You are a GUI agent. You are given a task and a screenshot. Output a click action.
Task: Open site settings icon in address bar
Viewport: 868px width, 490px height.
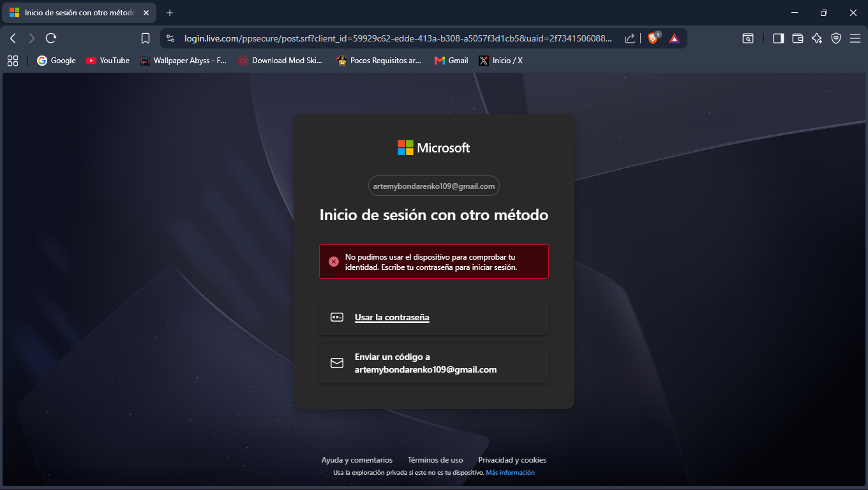[x=170, y=38]
